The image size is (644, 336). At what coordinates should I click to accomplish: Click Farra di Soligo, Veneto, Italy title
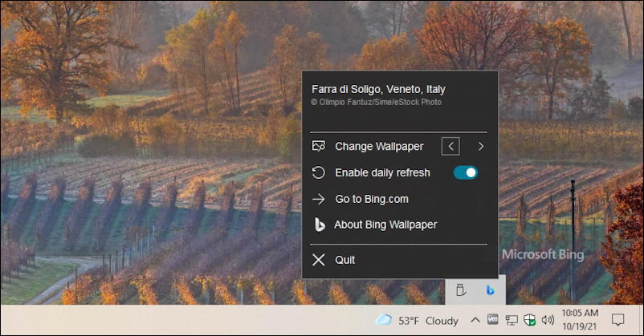tap(378, 89)
